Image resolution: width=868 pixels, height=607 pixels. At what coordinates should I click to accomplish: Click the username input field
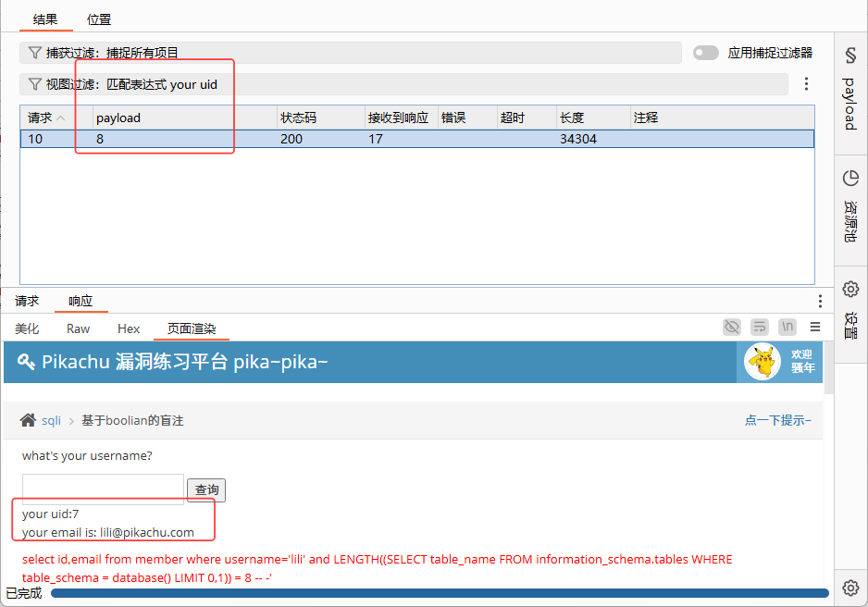point(103,489)
